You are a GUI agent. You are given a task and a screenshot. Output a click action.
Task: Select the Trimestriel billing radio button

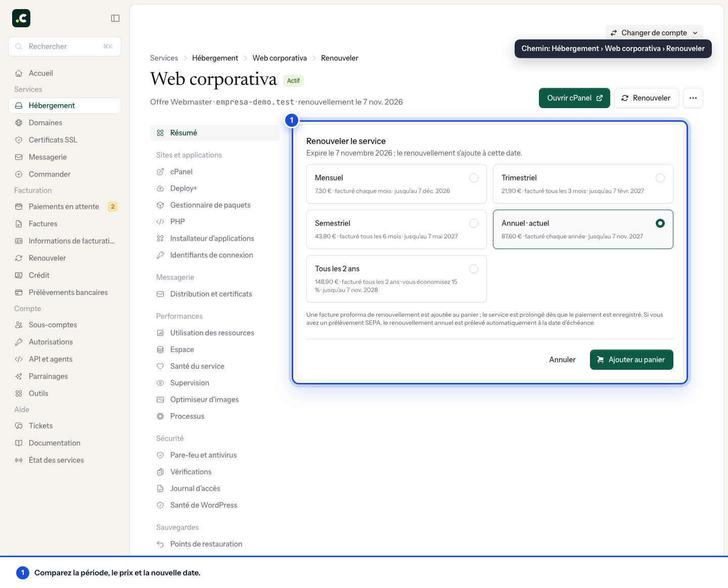tap(660, 178)
